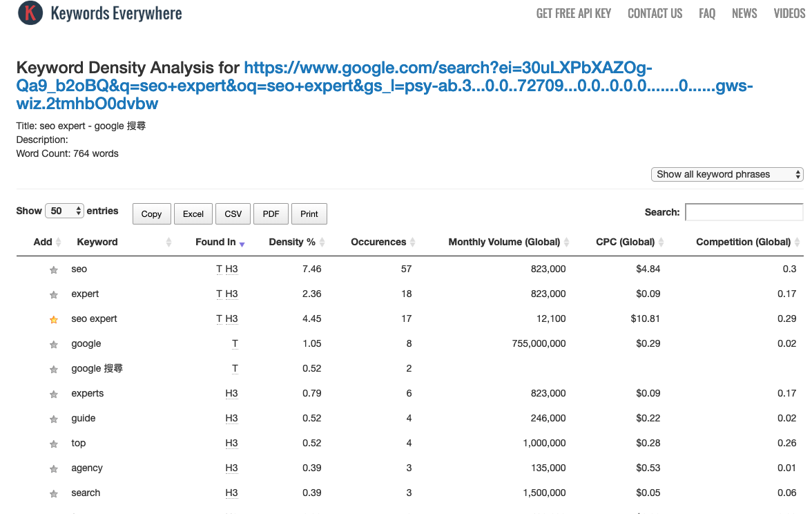This screenshot has height=514, width=812.
Task: Click the Keywords Everywhere K logo
Action: [30, 13]
